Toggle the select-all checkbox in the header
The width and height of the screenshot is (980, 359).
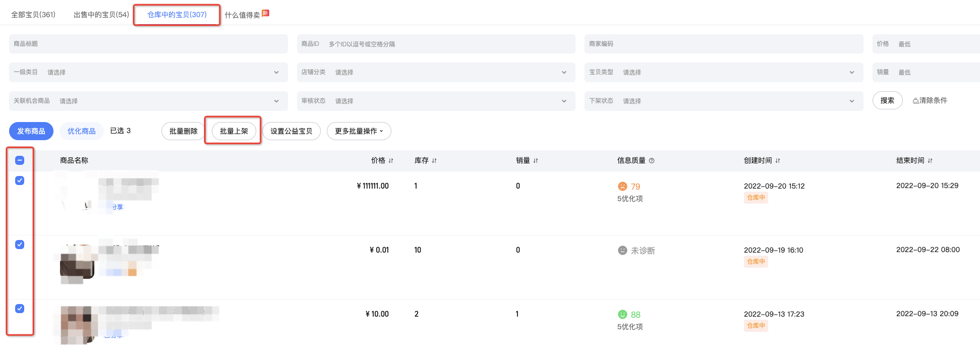pos(20,160)
